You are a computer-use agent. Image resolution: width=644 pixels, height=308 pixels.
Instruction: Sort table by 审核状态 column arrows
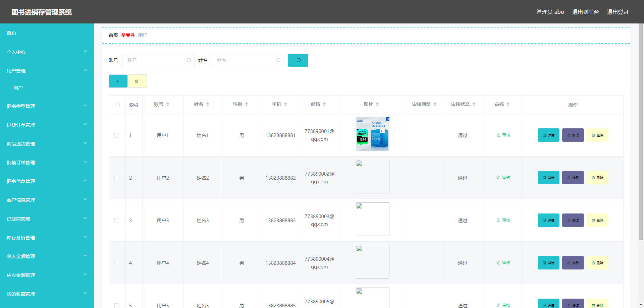474,105
